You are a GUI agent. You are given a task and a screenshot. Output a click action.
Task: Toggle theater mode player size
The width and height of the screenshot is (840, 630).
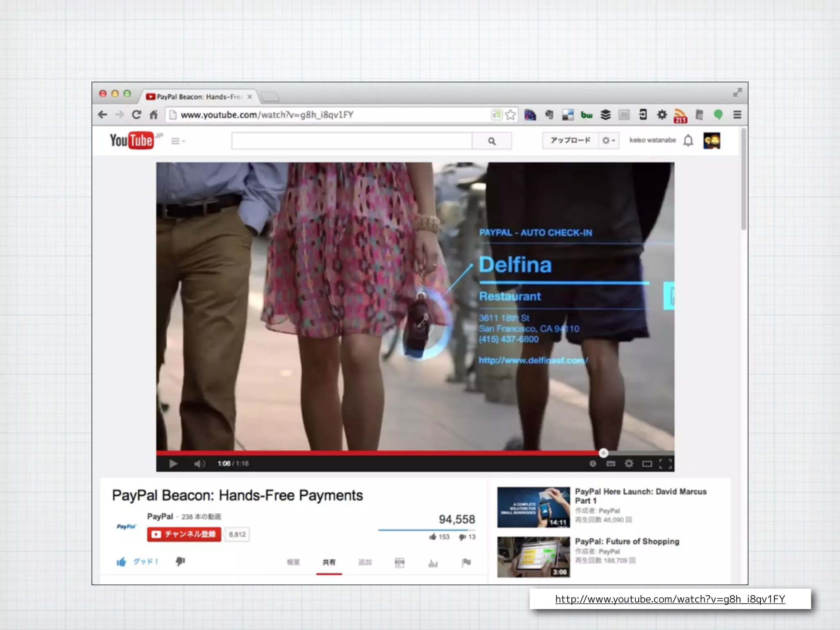(647, 463)
